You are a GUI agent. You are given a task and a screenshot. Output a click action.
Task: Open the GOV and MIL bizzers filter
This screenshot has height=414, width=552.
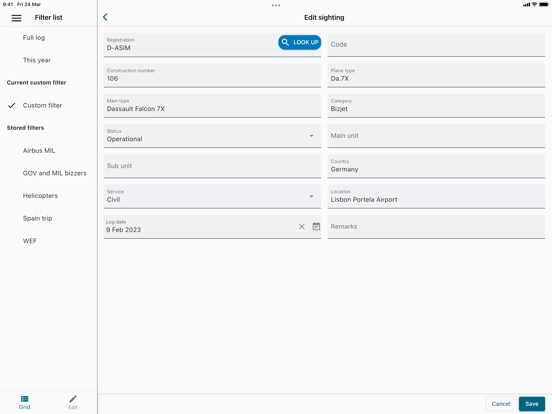point(55,173)
